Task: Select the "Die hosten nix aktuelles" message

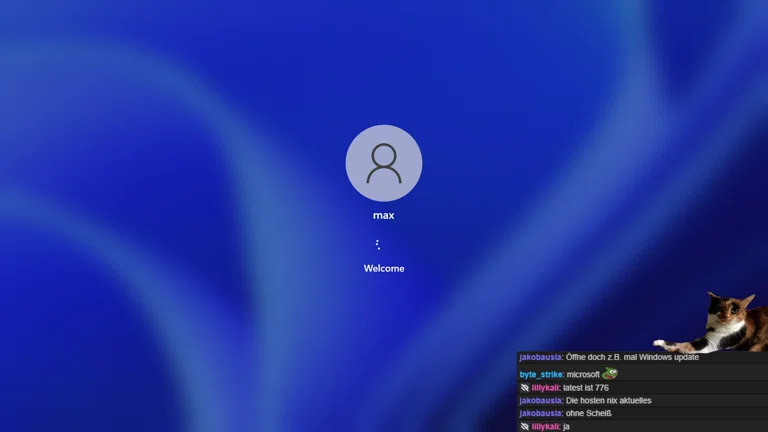Action: point(608,401)
